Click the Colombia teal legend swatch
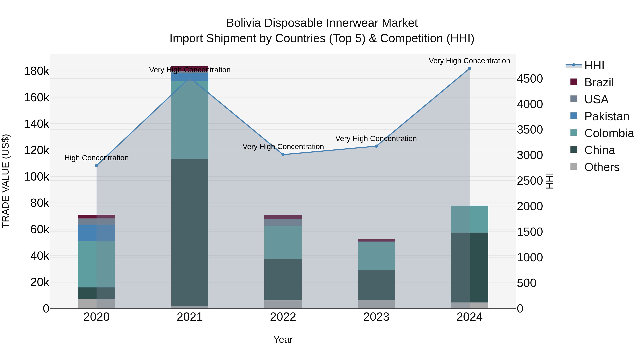The height and width of the screenshot is (362, 644). coord(574,133)
